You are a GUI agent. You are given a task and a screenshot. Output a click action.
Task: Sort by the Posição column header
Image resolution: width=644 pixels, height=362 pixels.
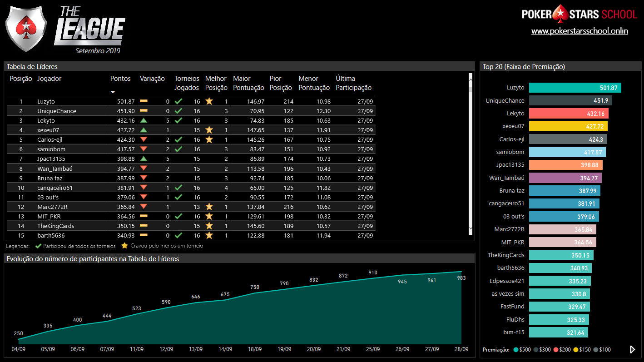tap(21, 79)
